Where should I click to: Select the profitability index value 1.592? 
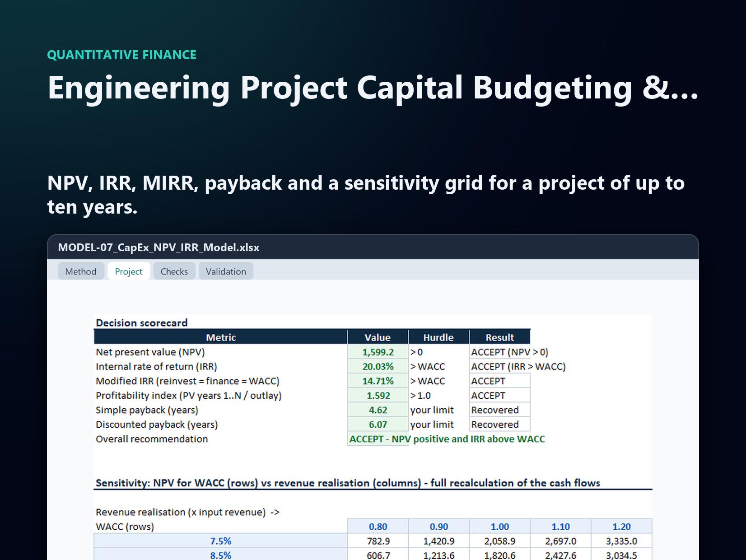point(378,395)
